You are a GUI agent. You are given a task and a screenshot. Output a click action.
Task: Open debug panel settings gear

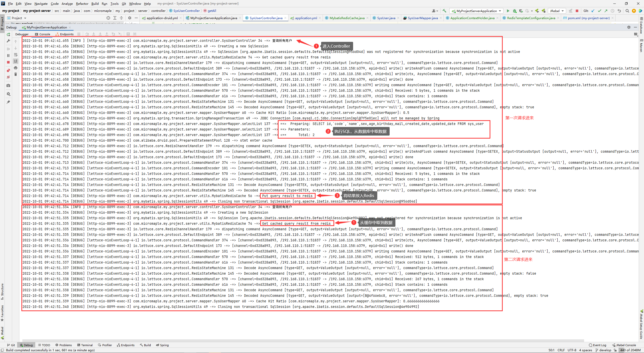(x=8, y=94)
